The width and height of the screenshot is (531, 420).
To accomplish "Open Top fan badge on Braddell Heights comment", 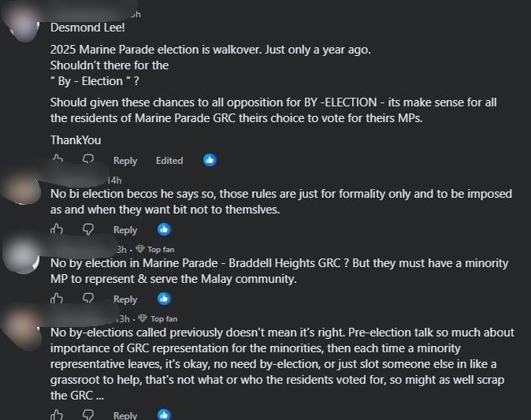I will coord(155,249).
